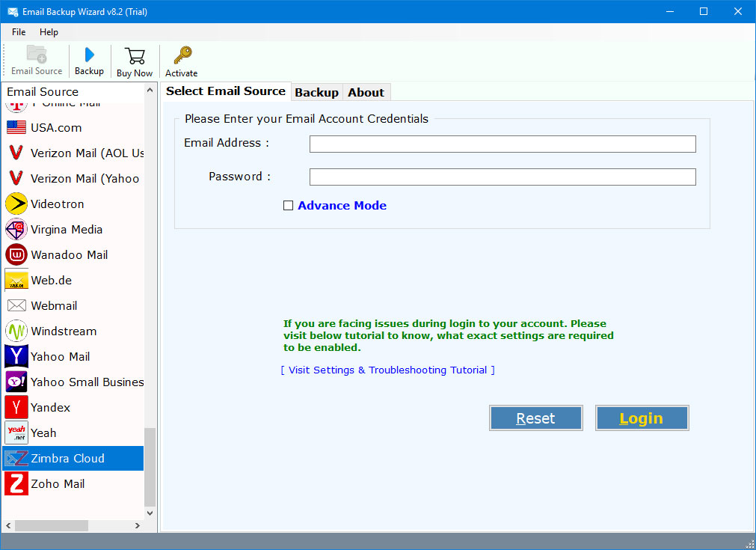The height and width of the screenshot is (550, 756).
Task: Switch to the Select Email Source tab
Action: coord(226,91)
